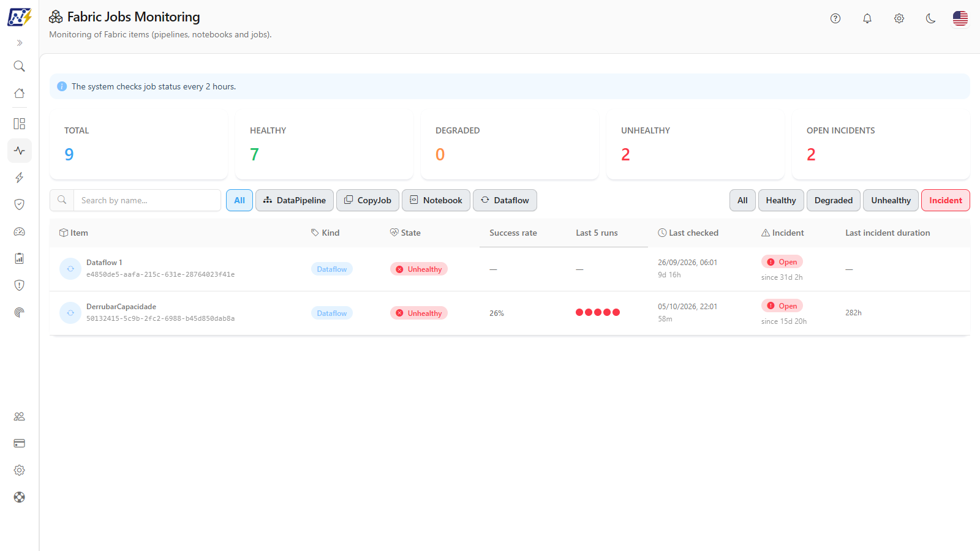Filter by DataPipeline kind
Image resolution: width=980 pixels, height=551 pixels.
[295, 200]
